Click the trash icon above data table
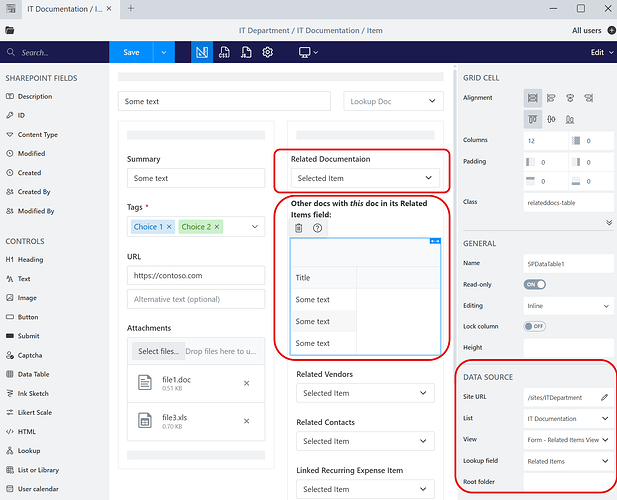The width and height of the screenshot is (617, 500). point(298,228)
